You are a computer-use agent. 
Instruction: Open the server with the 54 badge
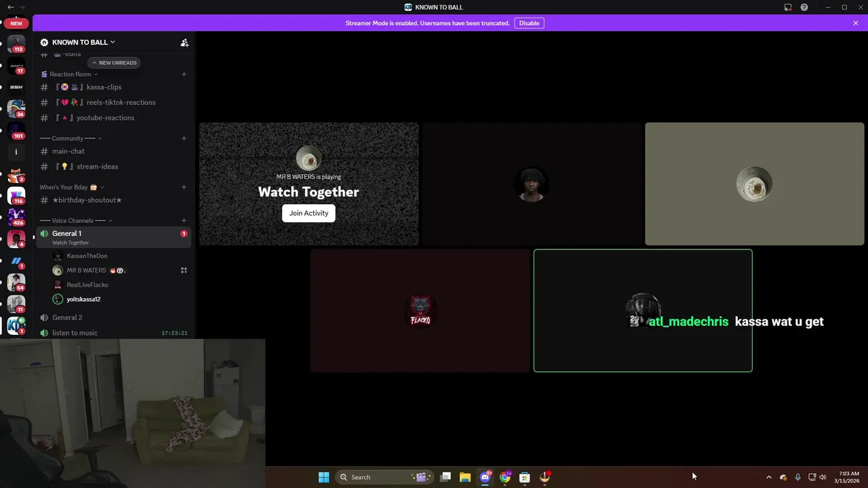coord(16,282)
